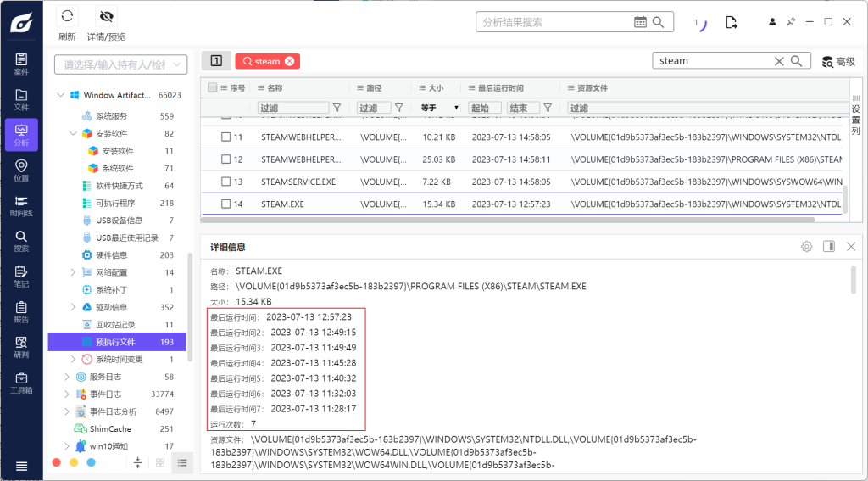Open detail panel settings gear
This screenshot has height=481, width=868.
coord(806,247)
